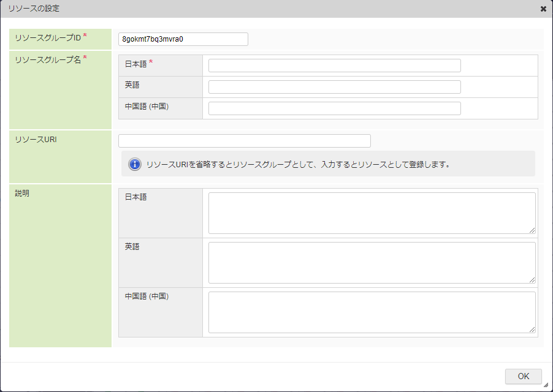Click resize grip of 中国語 description box
Image resolution: width=553 pixels, height=392 pixels.
(532, 330)
